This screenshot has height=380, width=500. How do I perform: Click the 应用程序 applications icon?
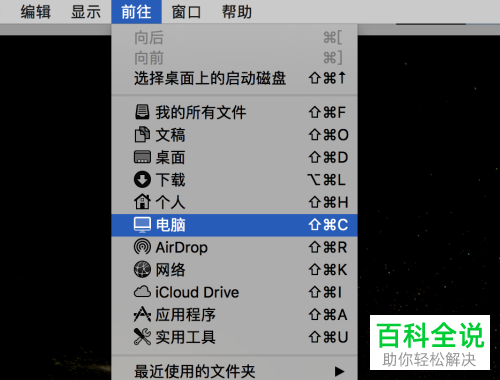click(x=142, y=314)
